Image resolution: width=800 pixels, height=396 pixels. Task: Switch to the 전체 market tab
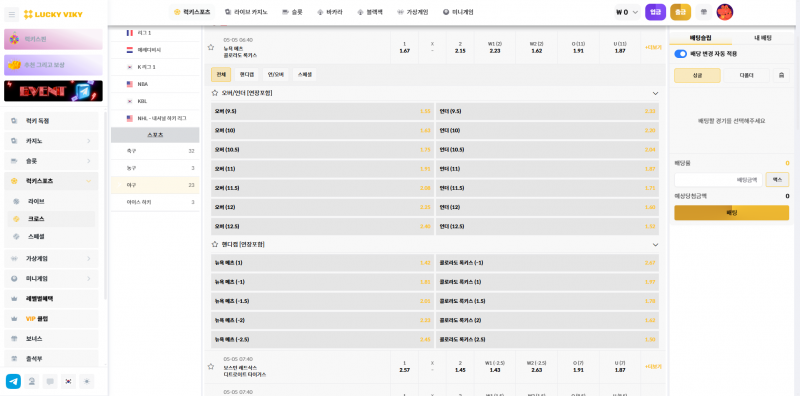pos(221,75)
